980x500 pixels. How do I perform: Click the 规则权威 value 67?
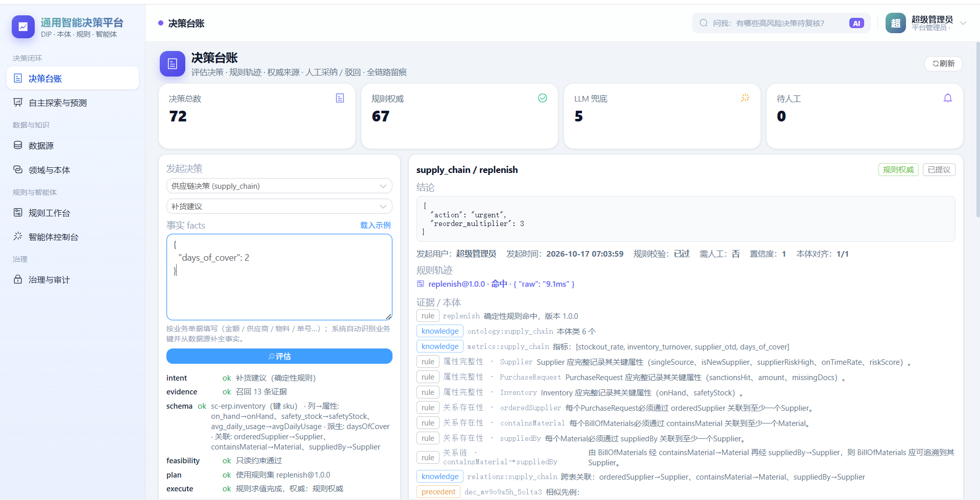coord(381,116)
